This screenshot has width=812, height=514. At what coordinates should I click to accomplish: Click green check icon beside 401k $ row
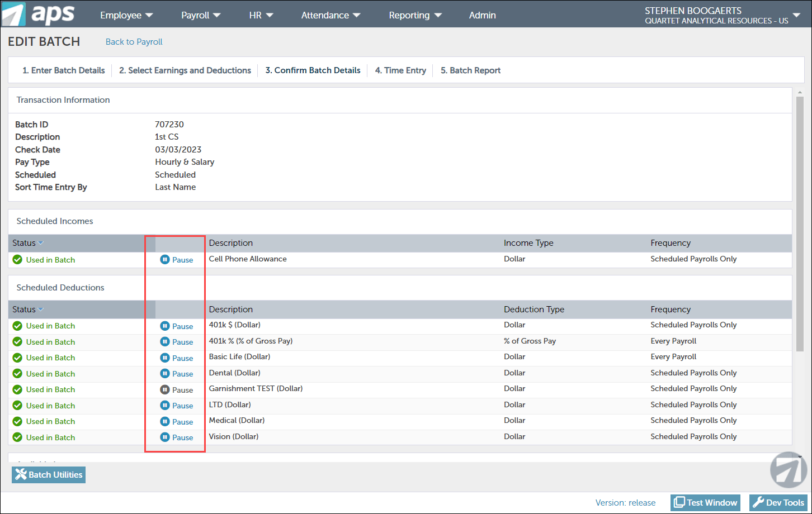17,326
